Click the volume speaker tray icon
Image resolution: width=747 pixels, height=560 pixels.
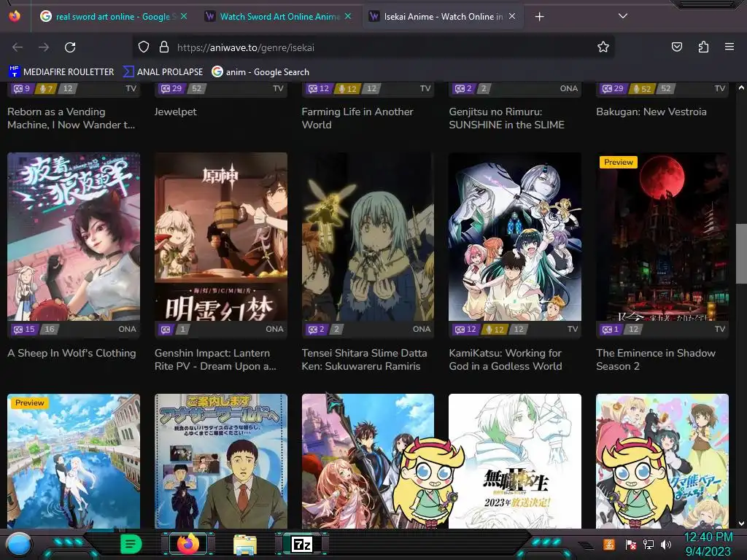(x=666, y=544)
